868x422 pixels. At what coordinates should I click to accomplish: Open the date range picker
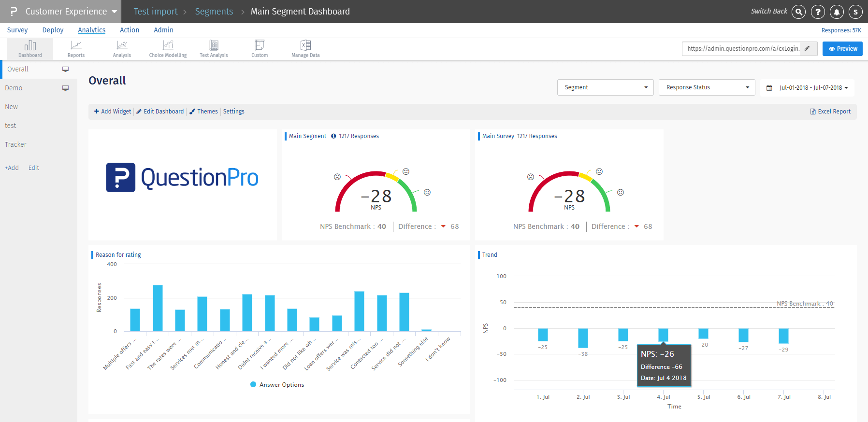click(x=807, y=88)
